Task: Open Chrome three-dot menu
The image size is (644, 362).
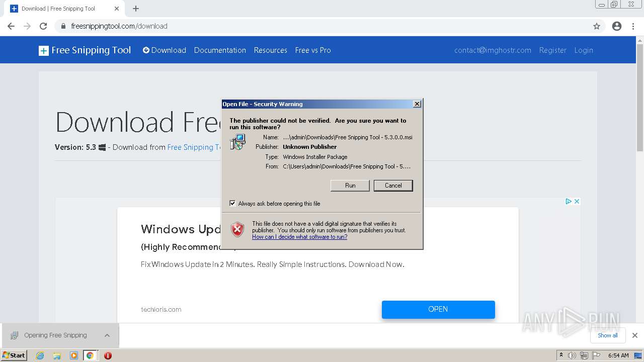Action: click(633, 26)
